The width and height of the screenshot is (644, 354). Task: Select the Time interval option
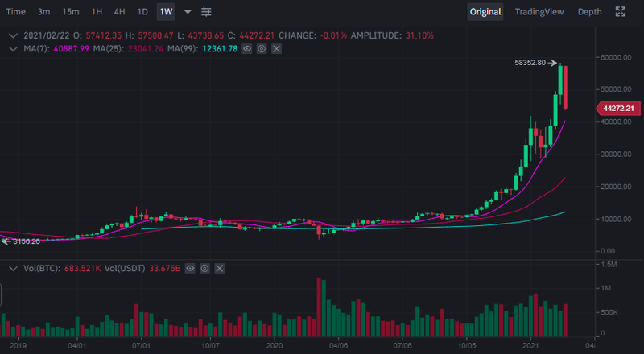coord(15,12)
